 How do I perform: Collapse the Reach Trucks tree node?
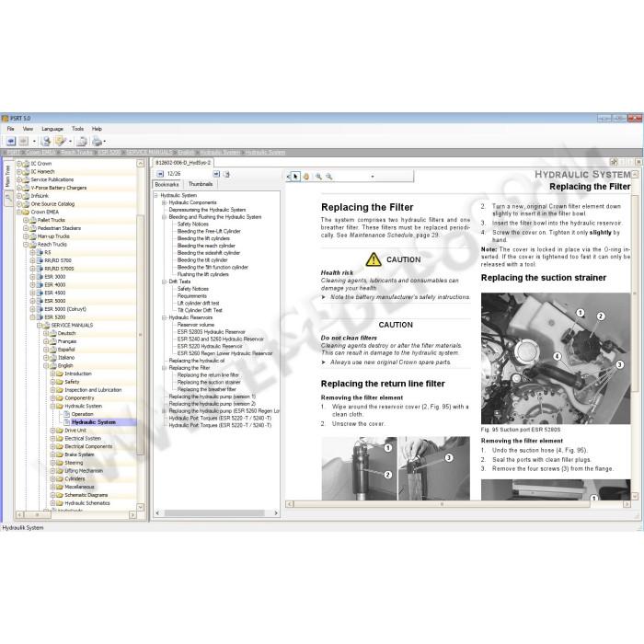coord(26,245)
